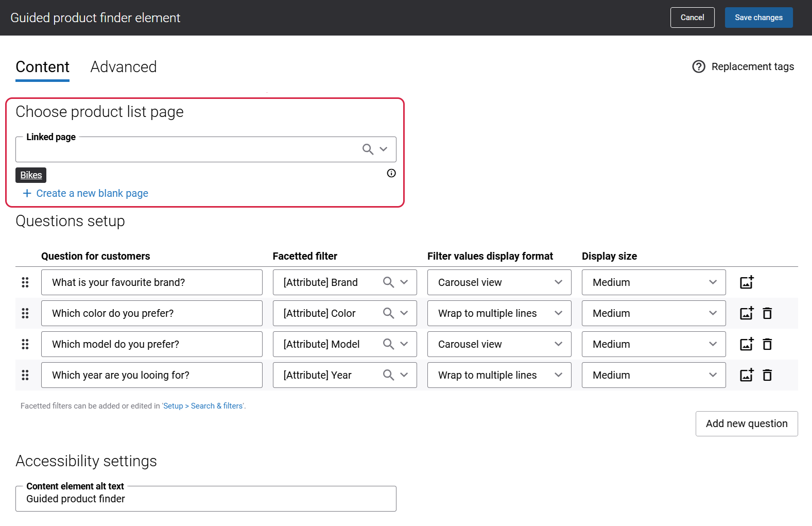Open the Carousel view dropdown for the brand question
The height and width of the screenshot is (526, 812).
click(x=499, y=282)
